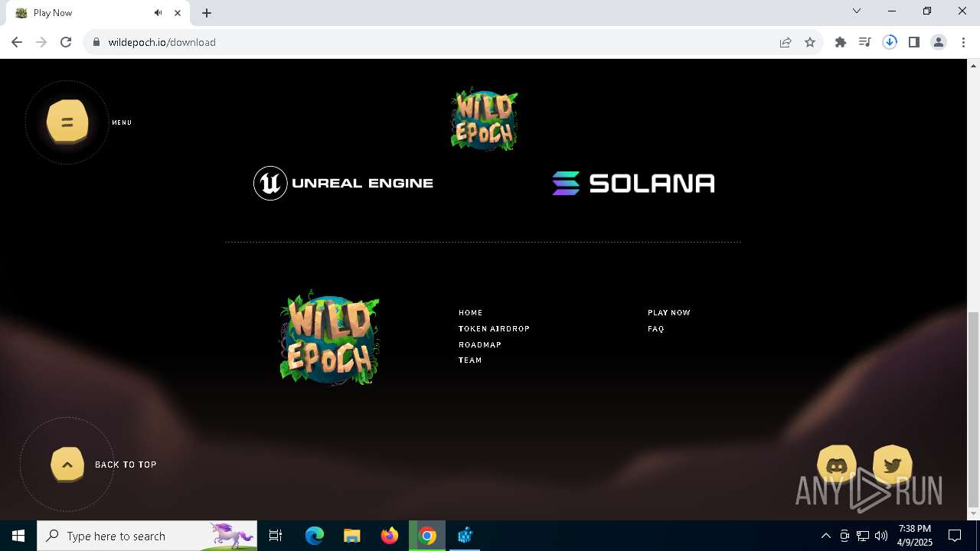Screen dimensions: 980x551
Task: Click the Back to Top arrow button
Action: 67,465
